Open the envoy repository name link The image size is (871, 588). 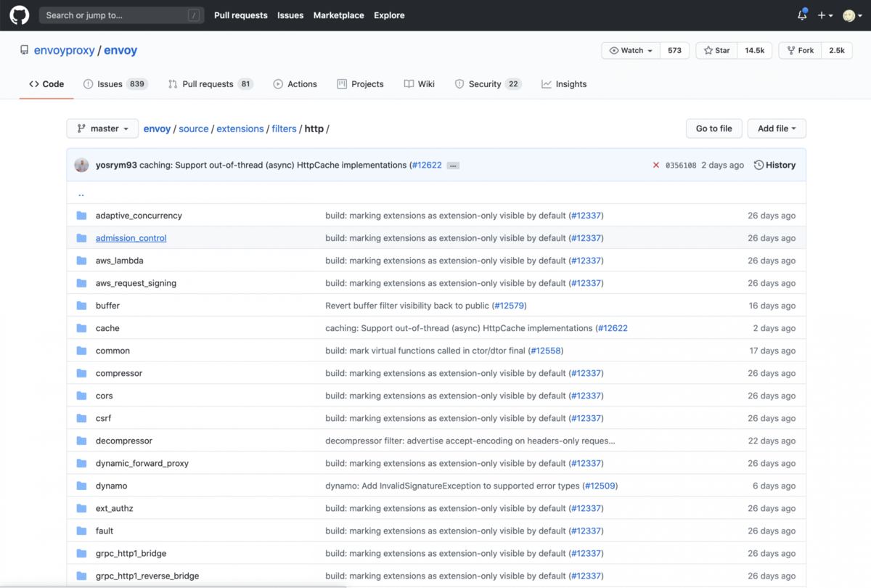(x=120, y=51)
